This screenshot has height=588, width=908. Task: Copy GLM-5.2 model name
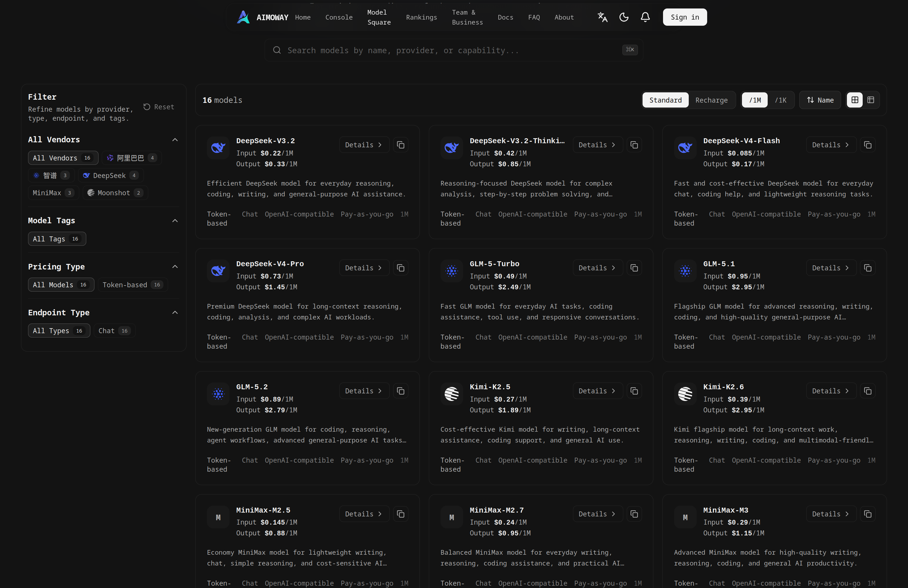[401, 391]
